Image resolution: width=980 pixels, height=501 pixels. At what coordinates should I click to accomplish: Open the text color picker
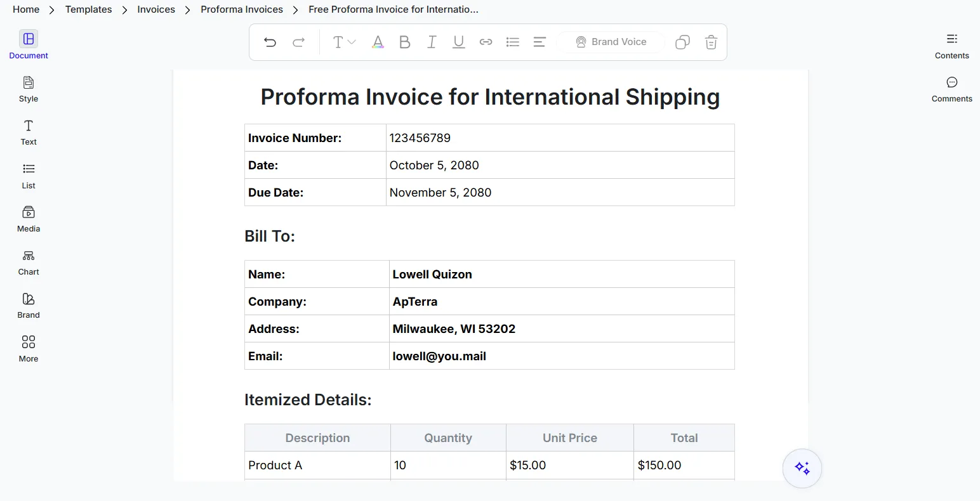pos(378,42)
